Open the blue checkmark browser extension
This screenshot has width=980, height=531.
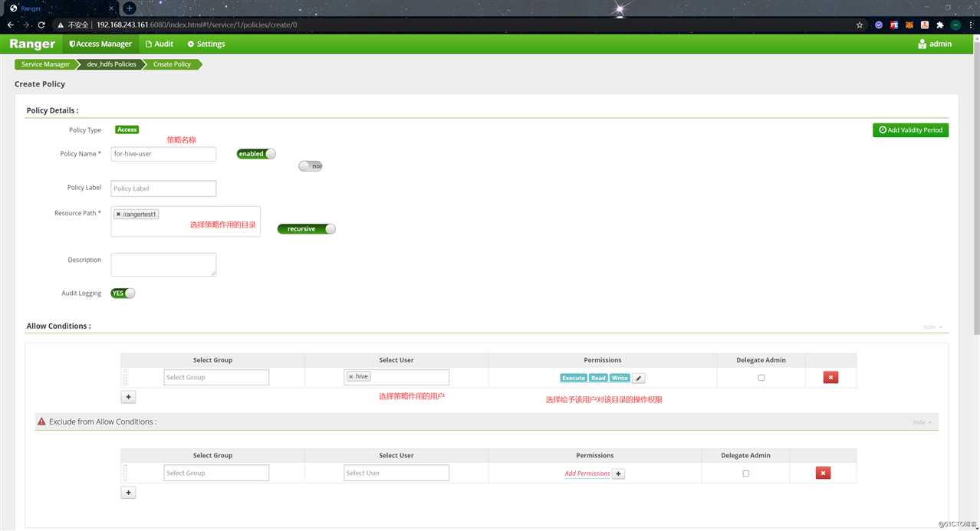[879, 25]
